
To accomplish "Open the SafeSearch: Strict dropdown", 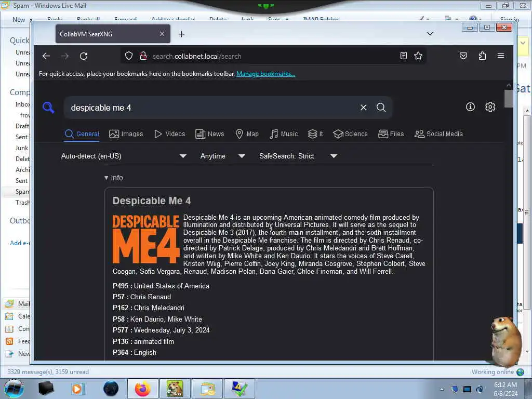I will pyautogui.click(x=298, y=156).
